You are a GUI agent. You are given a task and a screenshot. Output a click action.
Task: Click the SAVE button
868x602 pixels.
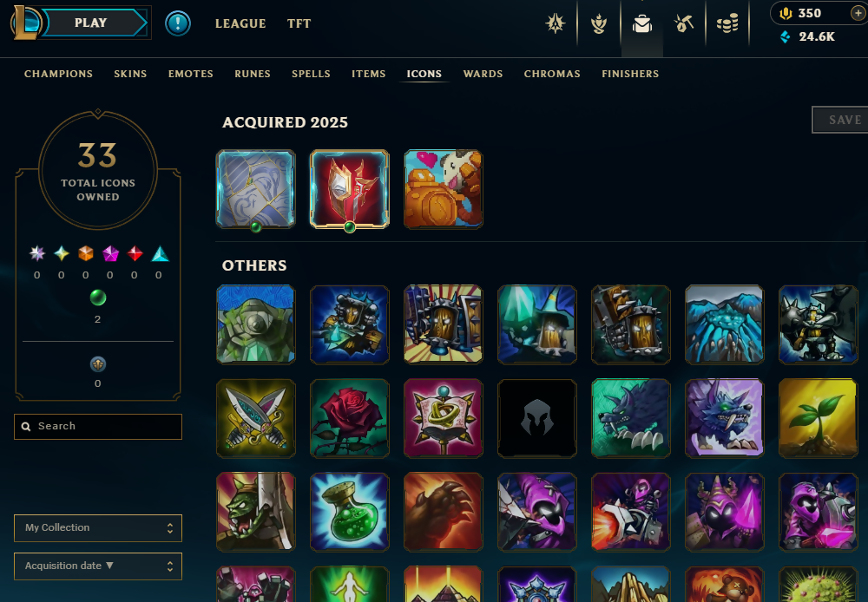tap(840, 120)
